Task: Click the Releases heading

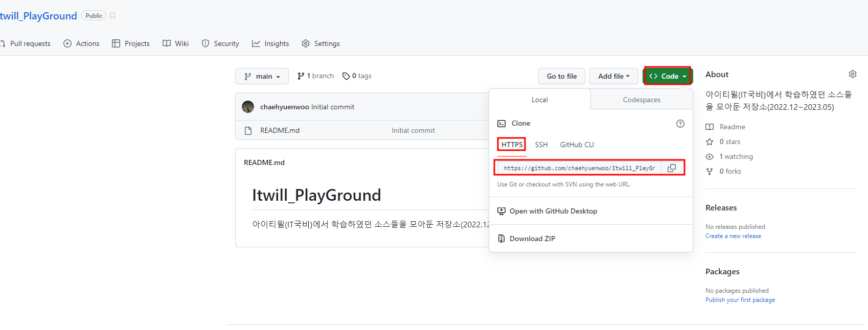Action: [x=721, y=207]
